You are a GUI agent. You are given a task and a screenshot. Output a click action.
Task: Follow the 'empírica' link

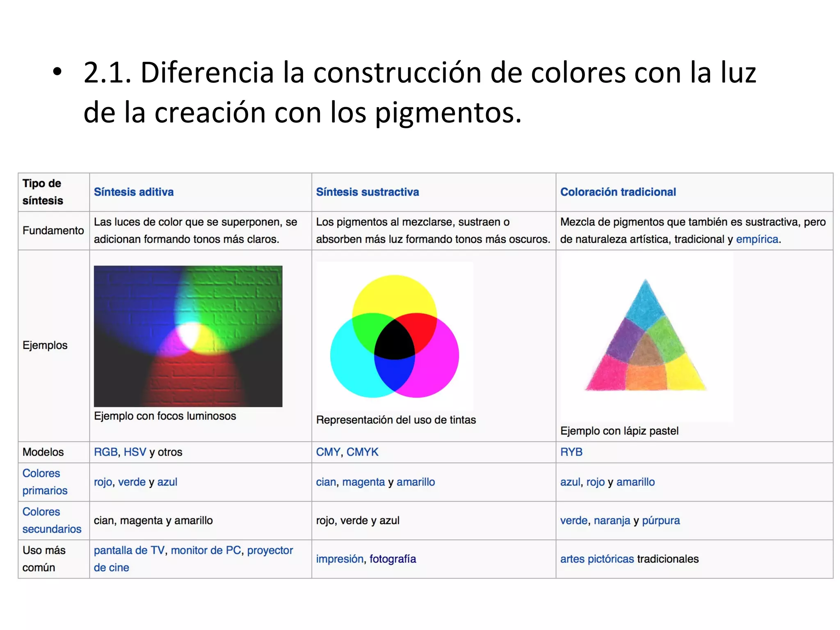(757, 239)
